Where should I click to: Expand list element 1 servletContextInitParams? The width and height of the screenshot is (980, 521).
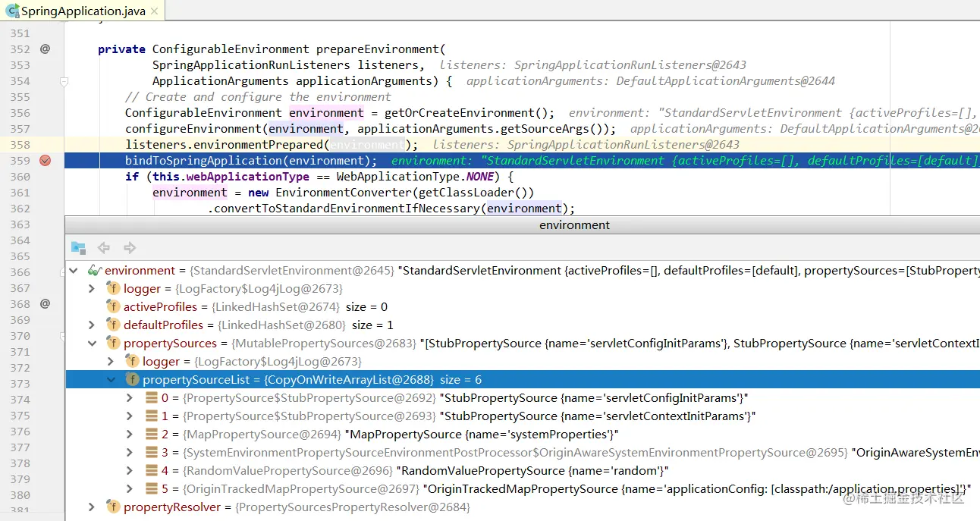click(130, 416)
